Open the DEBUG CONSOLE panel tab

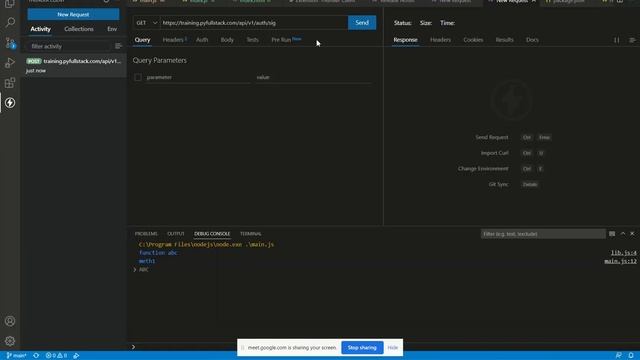point(212,234)
